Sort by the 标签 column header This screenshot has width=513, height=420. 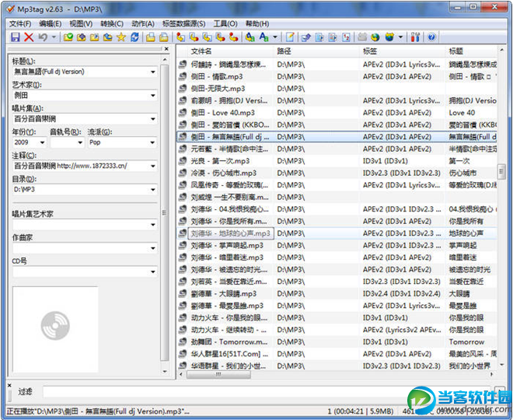pyautogui.click(x=402, y=51)
